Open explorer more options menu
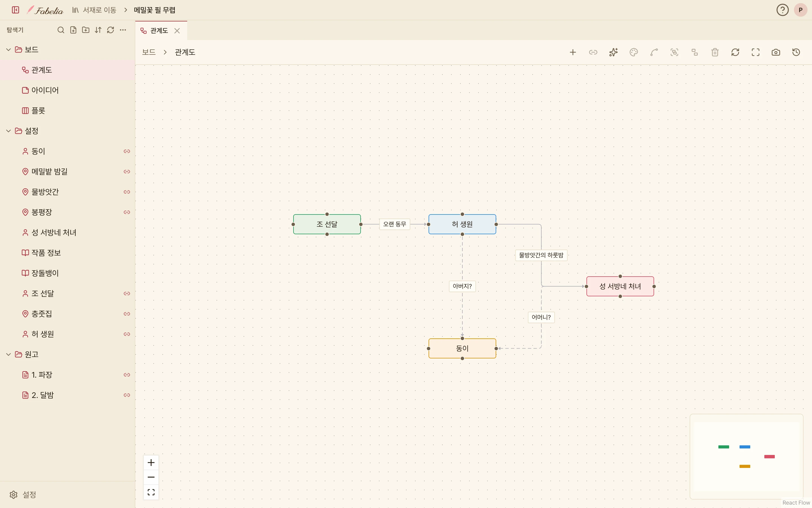The height and width of the screenshot is (508, 812). 123,30
